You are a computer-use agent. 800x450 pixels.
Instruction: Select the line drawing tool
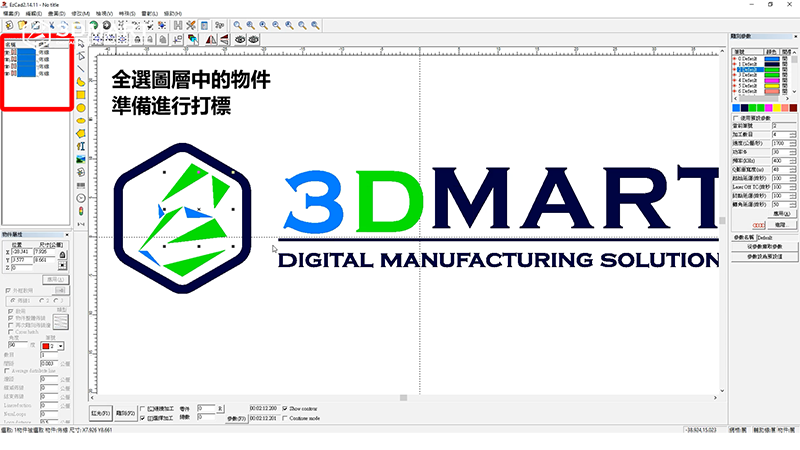[x=81, y=68]
